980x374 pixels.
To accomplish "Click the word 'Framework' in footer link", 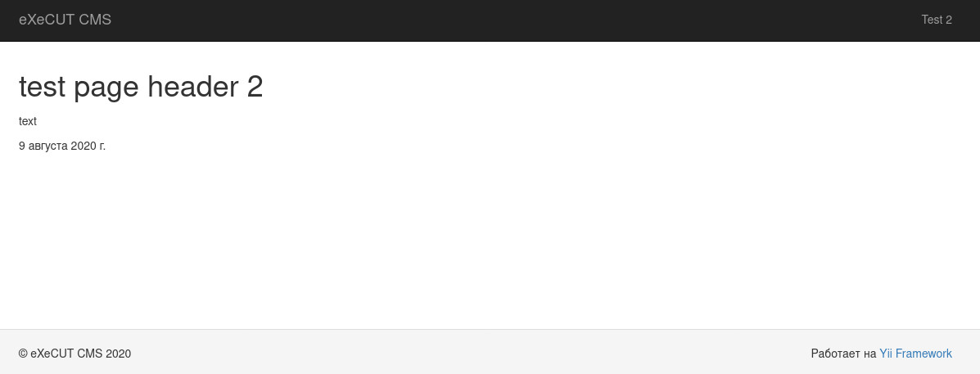I will (924, 354).
